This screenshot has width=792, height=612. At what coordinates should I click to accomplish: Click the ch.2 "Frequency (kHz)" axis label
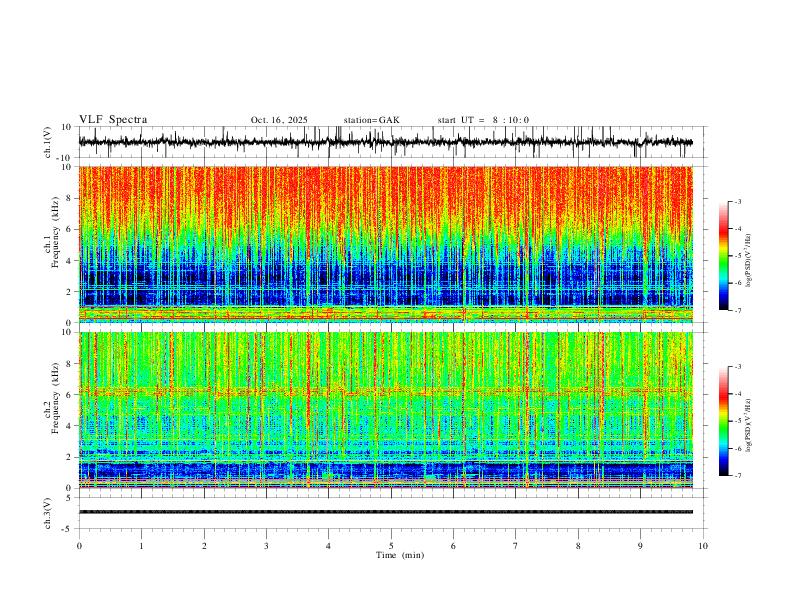(x=56, y=398)
